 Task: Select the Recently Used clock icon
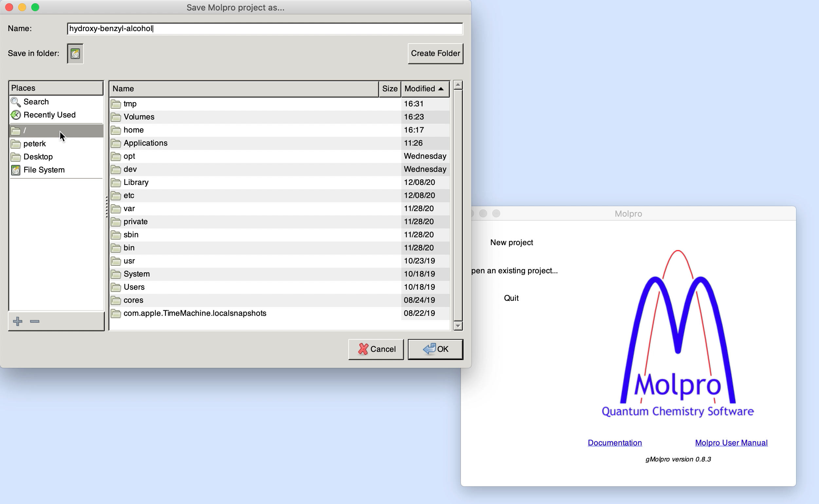pyautogui.click(x=15, y=115)
